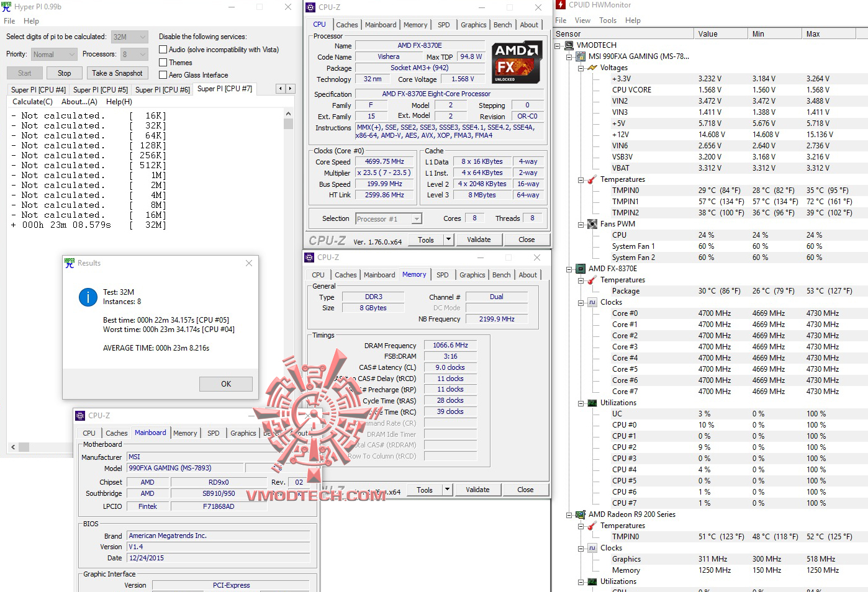
Task: Click the right tab-scroll arrow in Hyper PI
Action: (x=290, y=89)
